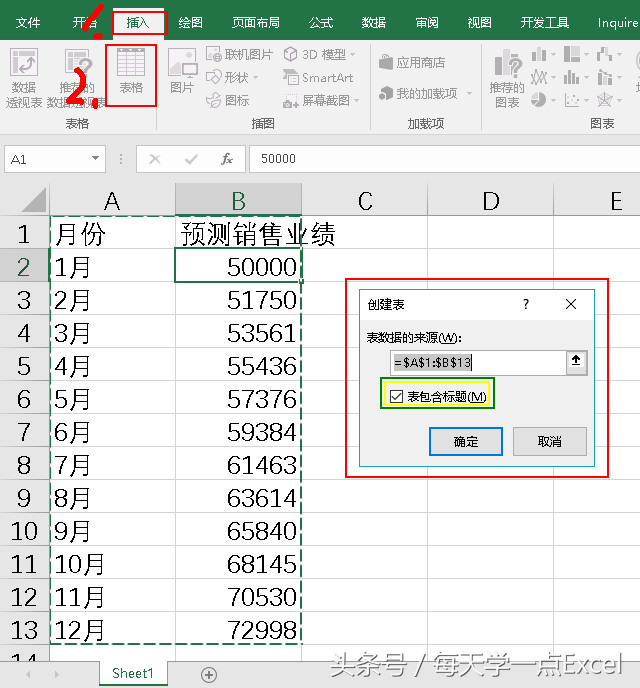Expand My Add-ins (我的加载项) dropdown
Screen dimensions: 640x688
point(469,93)
